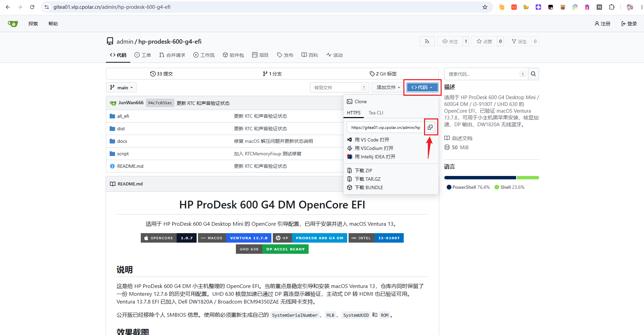Click the JunWan666 author avatar
The width and height of the screenshot is (644, 335).
click(113, 103)
